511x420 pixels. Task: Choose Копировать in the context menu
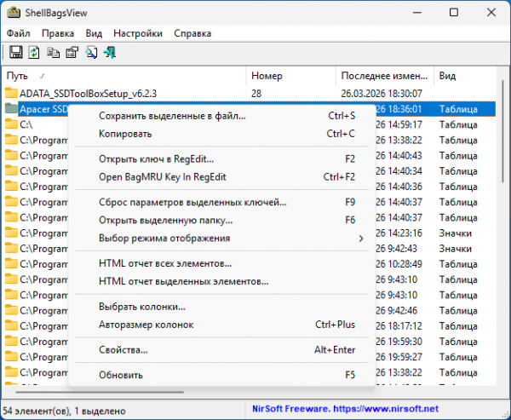[x=221, y=134]
